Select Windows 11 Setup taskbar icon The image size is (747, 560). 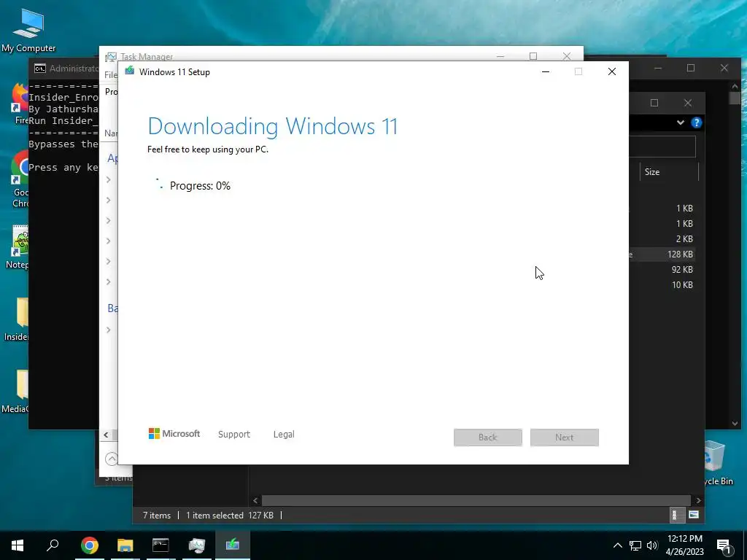pyautogui.click(x=233, y=545)
